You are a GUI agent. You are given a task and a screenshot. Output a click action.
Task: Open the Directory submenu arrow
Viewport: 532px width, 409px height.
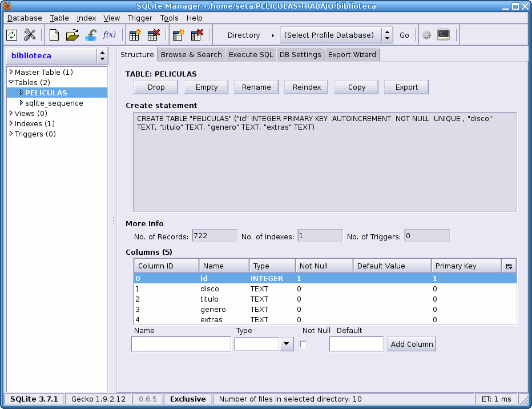(273, 35)
